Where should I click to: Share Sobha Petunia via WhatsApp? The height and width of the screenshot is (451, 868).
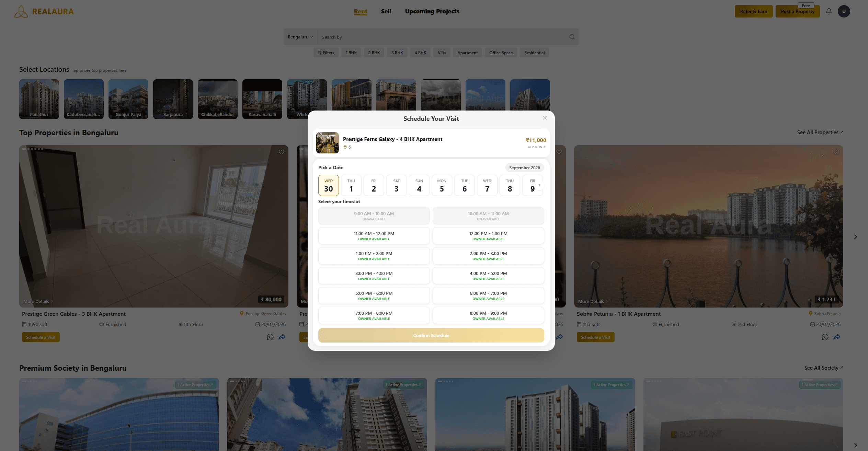click(x=825, y=337)
